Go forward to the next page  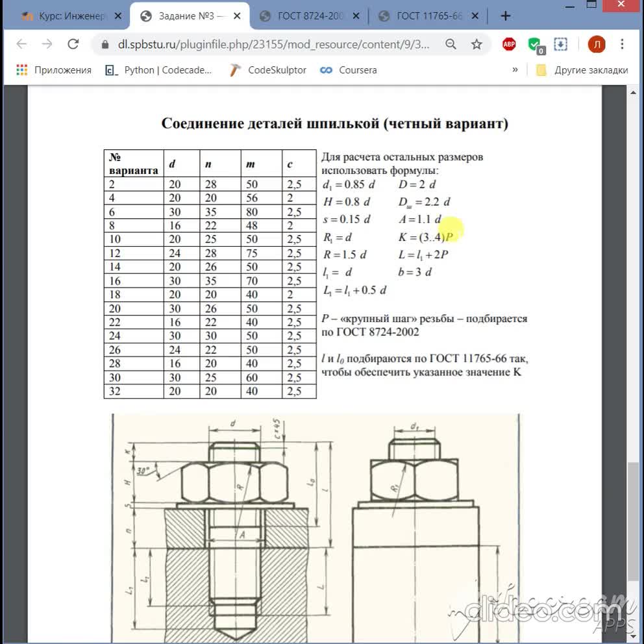point(47,44)
